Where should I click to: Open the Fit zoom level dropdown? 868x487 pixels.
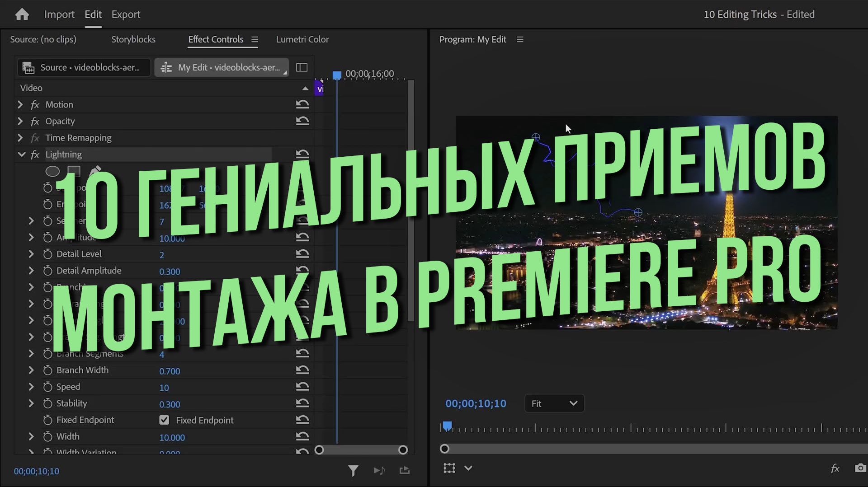pyautogui.click(x=554, y=403)
